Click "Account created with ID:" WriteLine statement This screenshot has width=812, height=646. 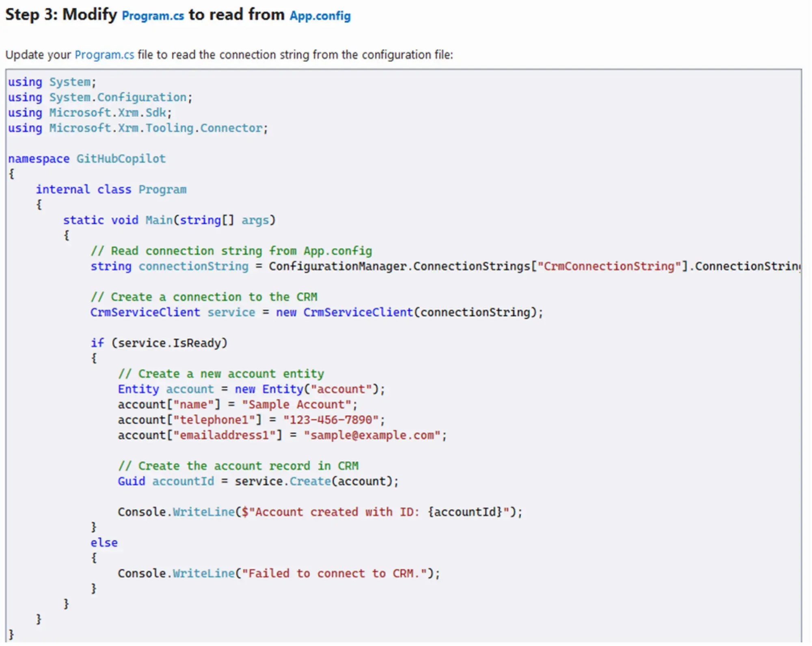tap(320, 512)
